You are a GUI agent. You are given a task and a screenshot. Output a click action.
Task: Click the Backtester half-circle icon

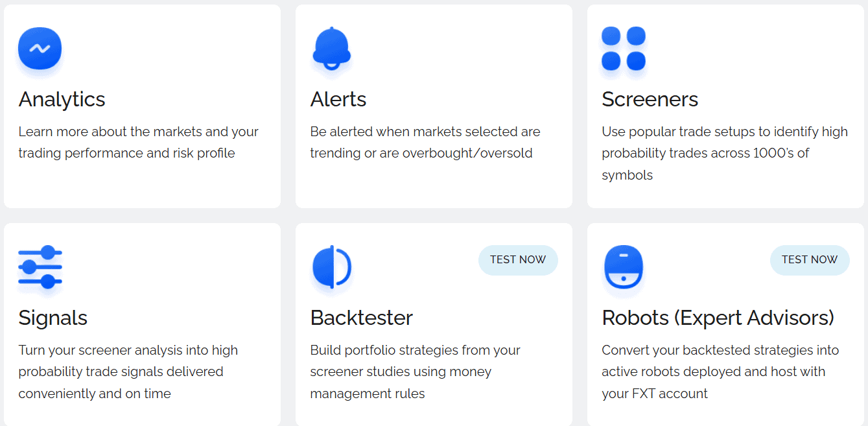(331, 266)
